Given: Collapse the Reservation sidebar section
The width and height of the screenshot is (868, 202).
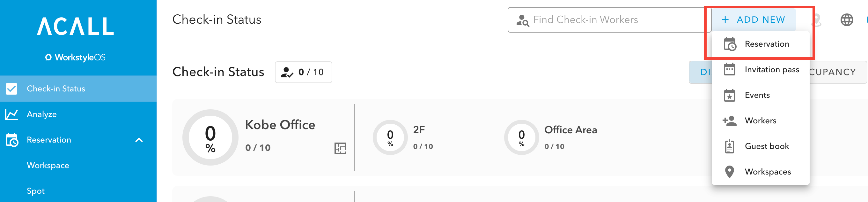Looking at the screenshot, I should (x=139, y=140).
